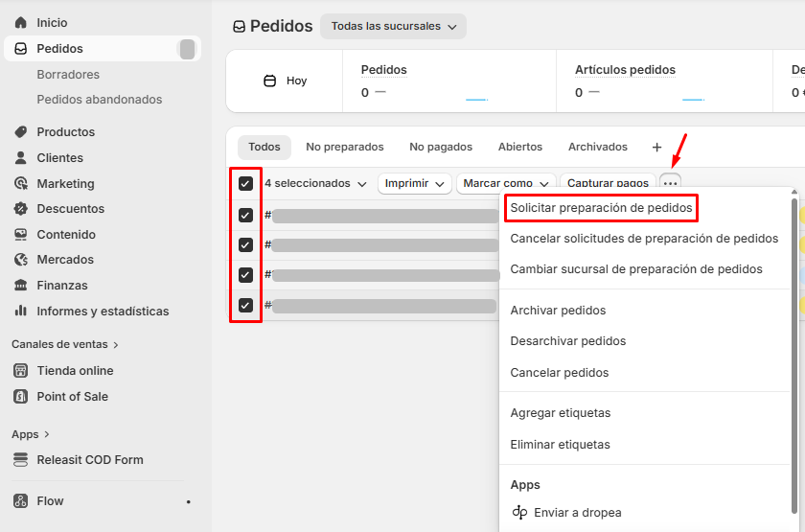Select Archivar pedidos from the menu

(x=558, y=311)
